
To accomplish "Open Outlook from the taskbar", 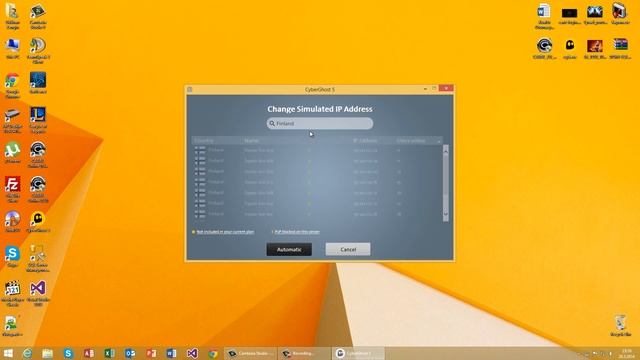I will tap(130, 353).
